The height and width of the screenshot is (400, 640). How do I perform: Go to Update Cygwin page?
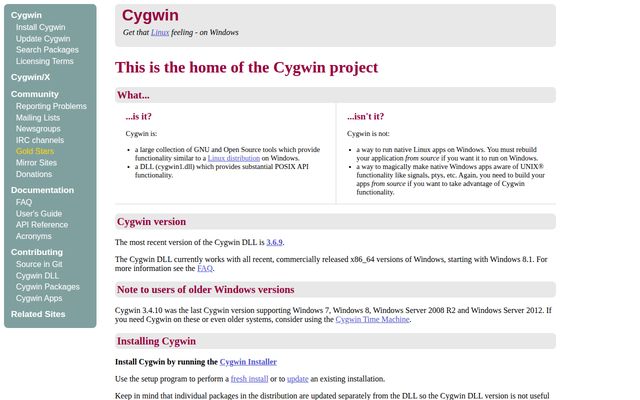click(43, 39)
